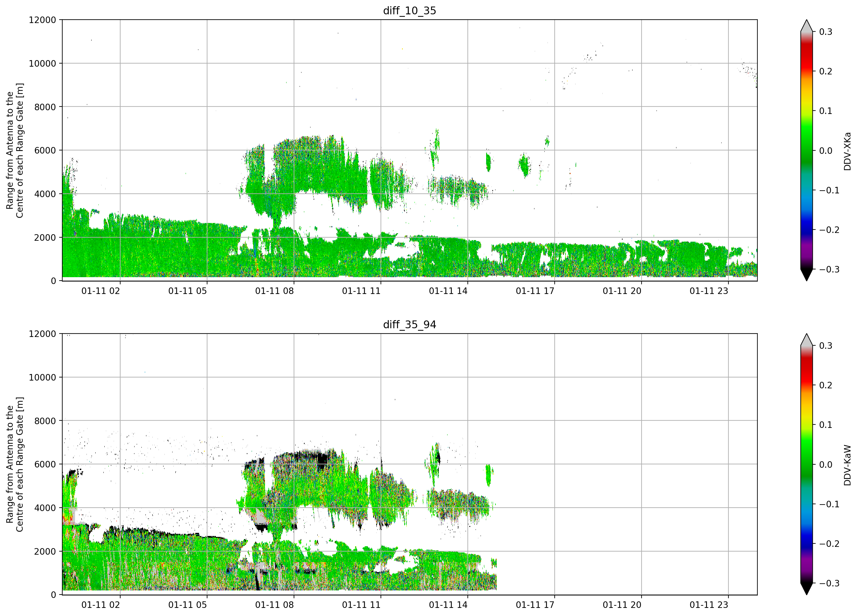Click the 2000 y-tick label on bottom plot

pyautogui.click(x=45, y=551)
